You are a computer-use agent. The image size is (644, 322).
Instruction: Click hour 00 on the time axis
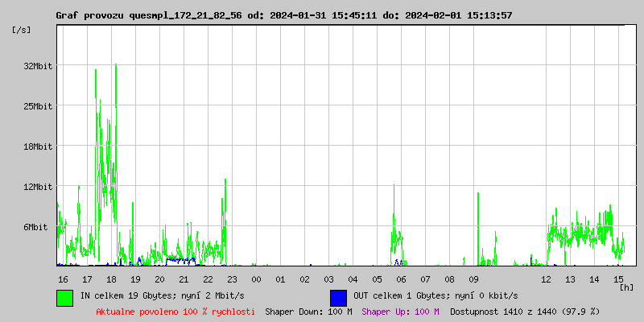[x=256, y=279]
